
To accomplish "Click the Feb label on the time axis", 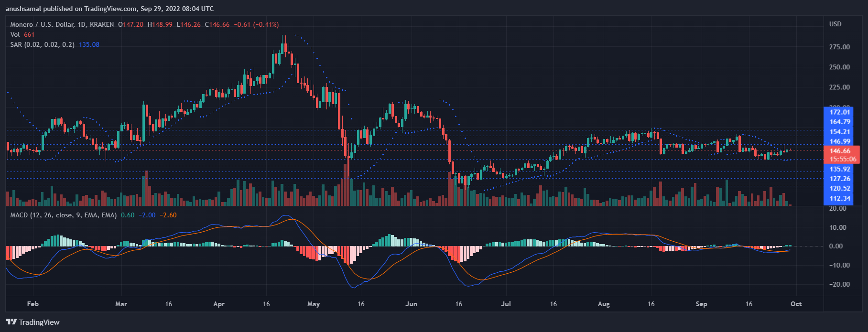I will click(x=33, y=304).
